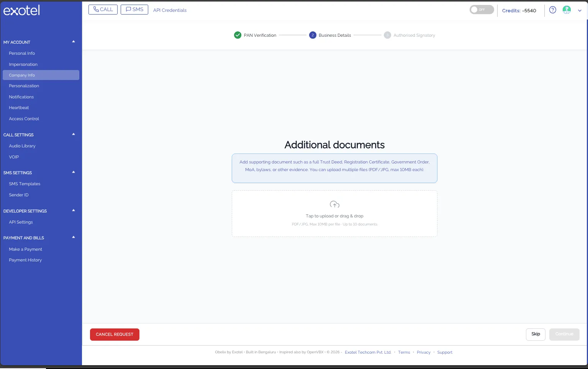The image size is (588, 369).
Task: Skip the additional documents step
Action: (536, 334)
